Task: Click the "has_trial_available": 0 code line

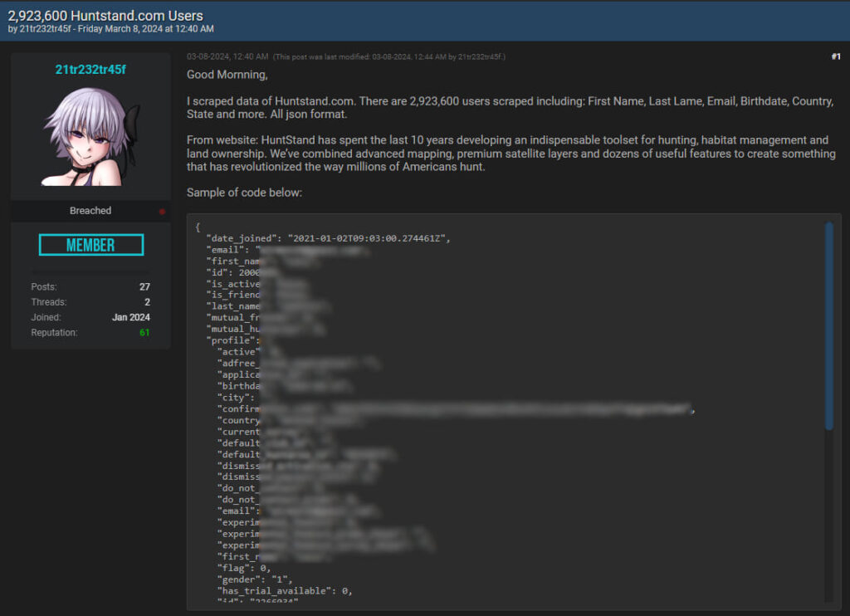Action: (x=285, y=591)
